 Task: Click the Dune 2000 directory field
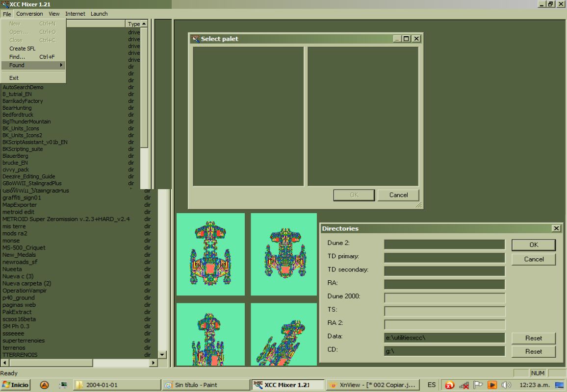click(444, 298)
